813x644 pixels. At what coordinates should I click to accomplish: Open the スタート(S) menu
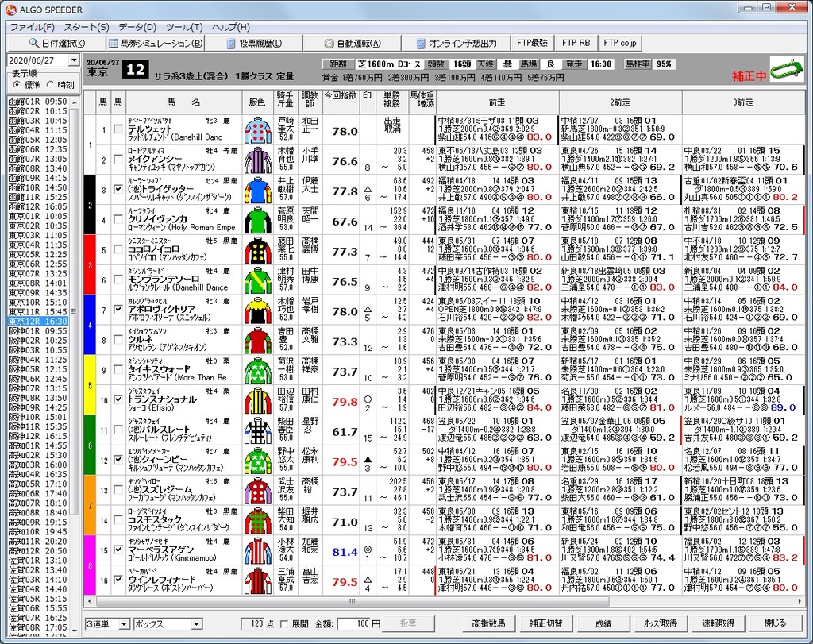click(86, 27)
